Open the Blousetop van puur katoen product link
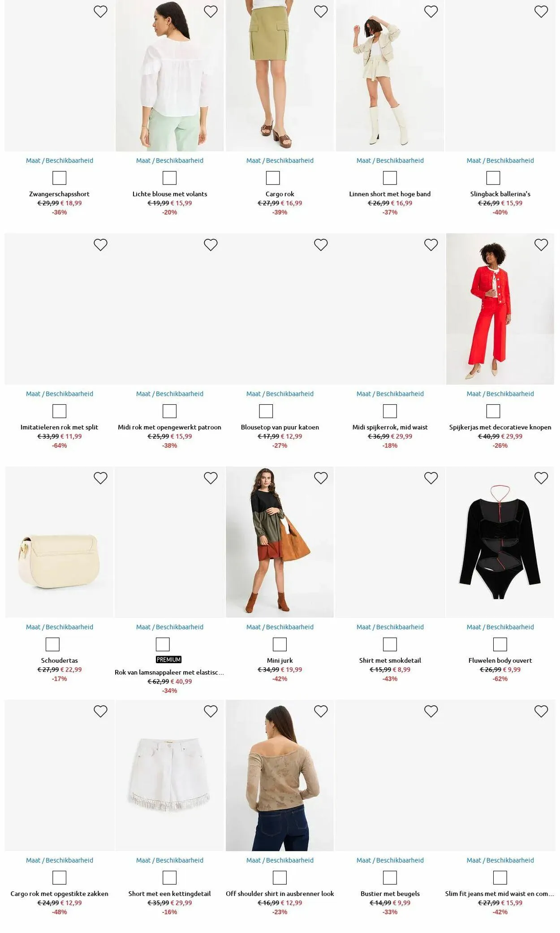 tap(280, 427)
